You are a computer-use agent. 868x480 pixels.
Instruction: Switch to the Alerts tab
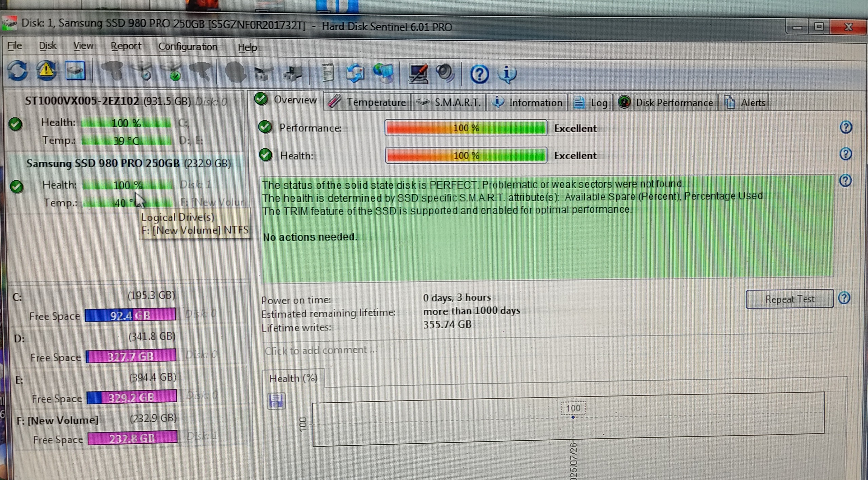click(x=745, y=102)
